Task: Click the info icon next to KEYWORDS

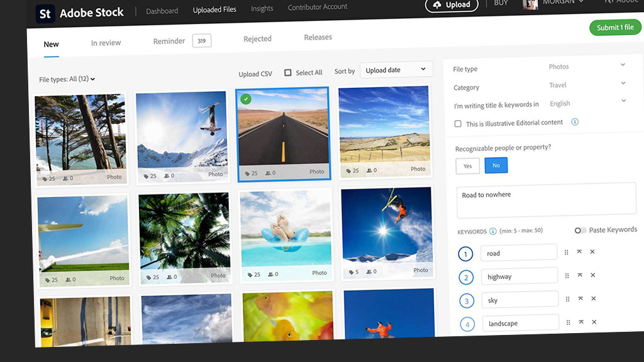Action: [x=493, y=231]
